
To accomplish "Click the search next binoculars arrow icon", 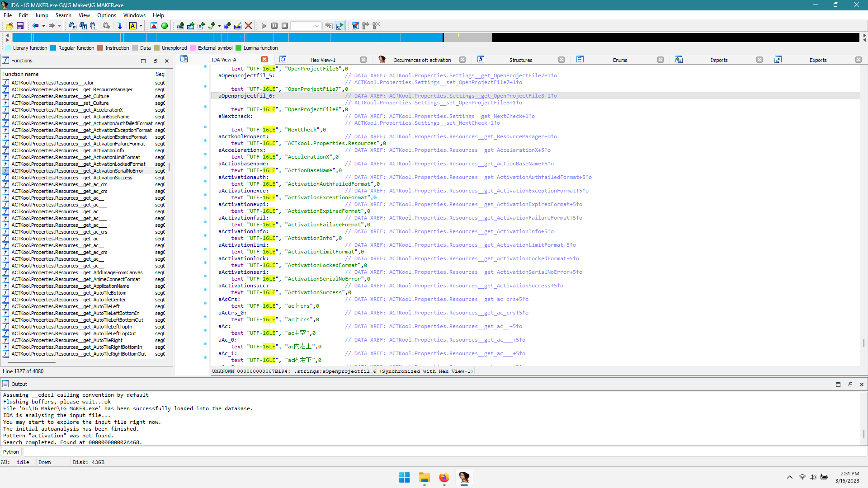I will click(106, 26).
